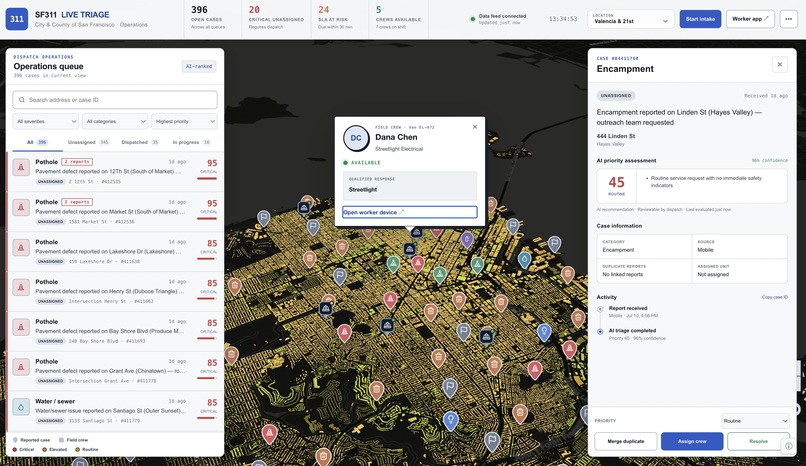Click the 13:34:53 clock
This screenshot has width=806, height=466.
pyautogui.click(x=563, y=19)
